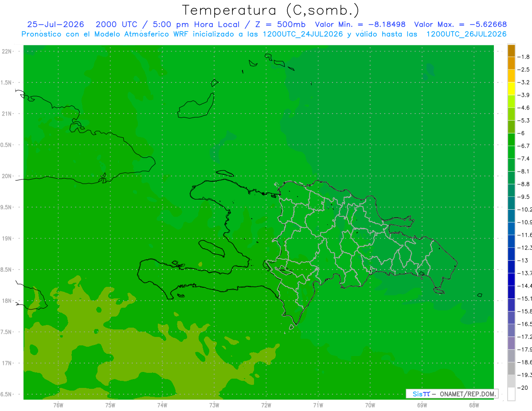Click the "-8.1" color scale label
Screen dimensions: 532x411
tap(524, 171)
